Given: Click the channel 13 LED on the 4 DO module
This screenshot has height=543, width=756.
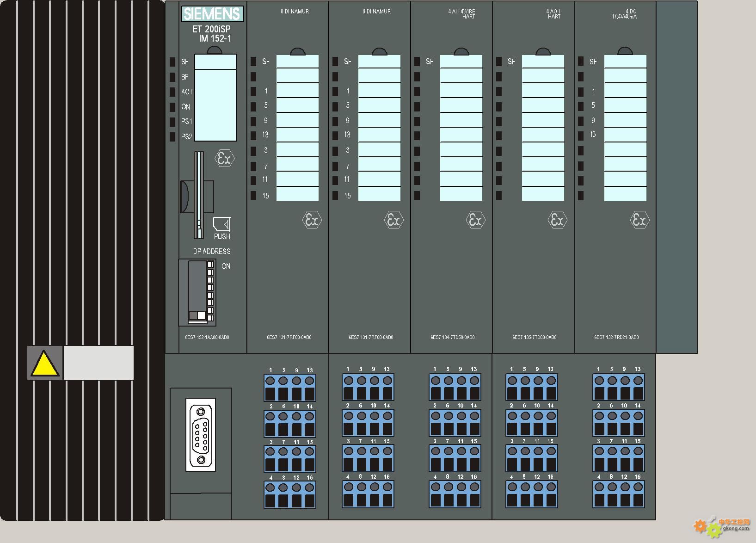Looking at the screenshot, I should click(581, 136).
